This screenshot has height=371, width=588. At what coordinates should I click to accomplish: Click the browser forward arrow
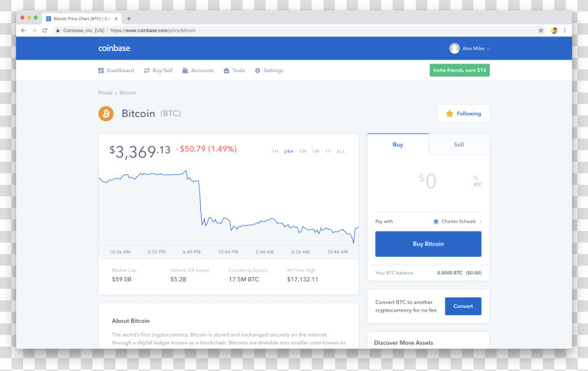pos(34,30)
